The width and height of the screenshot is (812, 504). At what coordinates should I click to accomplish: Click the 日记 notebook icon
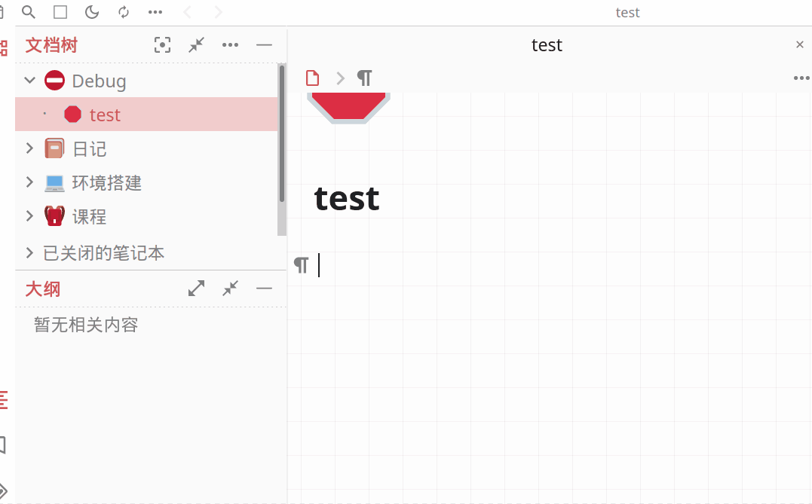54,148
